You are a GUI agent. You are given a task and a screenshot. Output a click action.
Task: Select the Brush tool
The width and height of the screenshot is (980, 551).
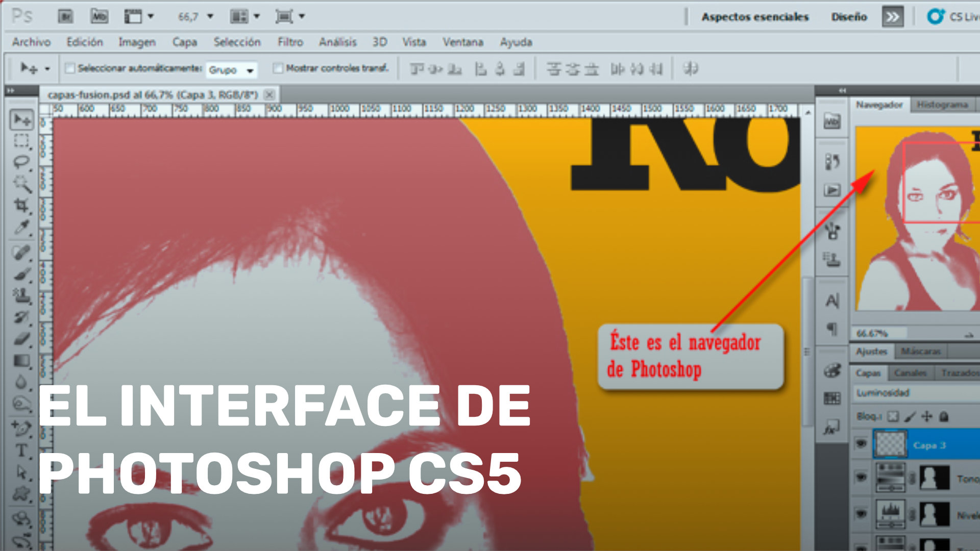pyautogui.click(x=21, y=274)
